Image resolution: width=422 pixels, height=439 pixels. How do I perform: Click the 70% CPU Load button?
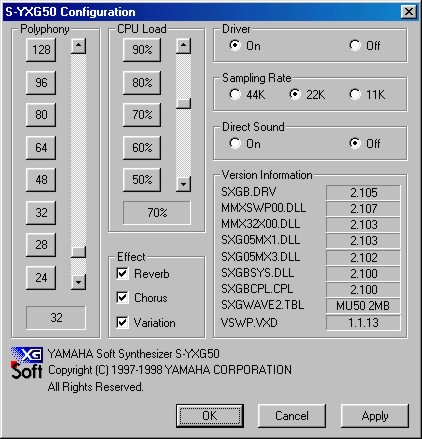click(142, 115)
